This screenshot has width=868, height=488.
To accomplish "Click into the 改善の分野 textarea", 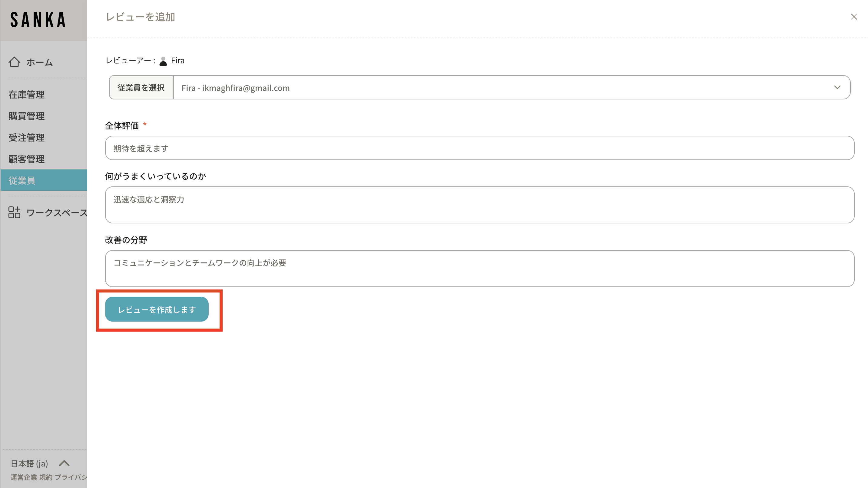I will (x=479, y=269).
